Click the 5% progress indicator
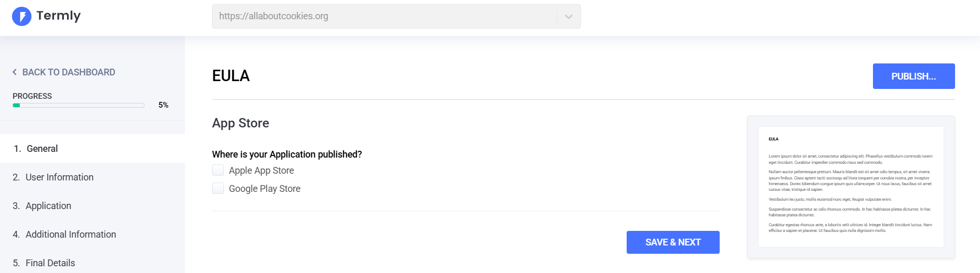This screenshot has height=273, width=980. tap(163, 105)
